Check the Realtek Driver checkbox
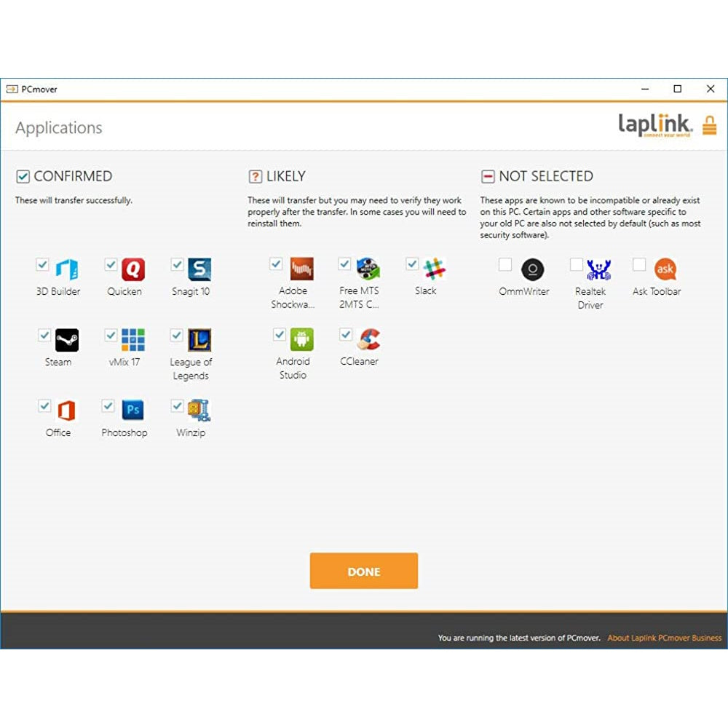Viewport: 728px width, 728px height. (576, 264)
